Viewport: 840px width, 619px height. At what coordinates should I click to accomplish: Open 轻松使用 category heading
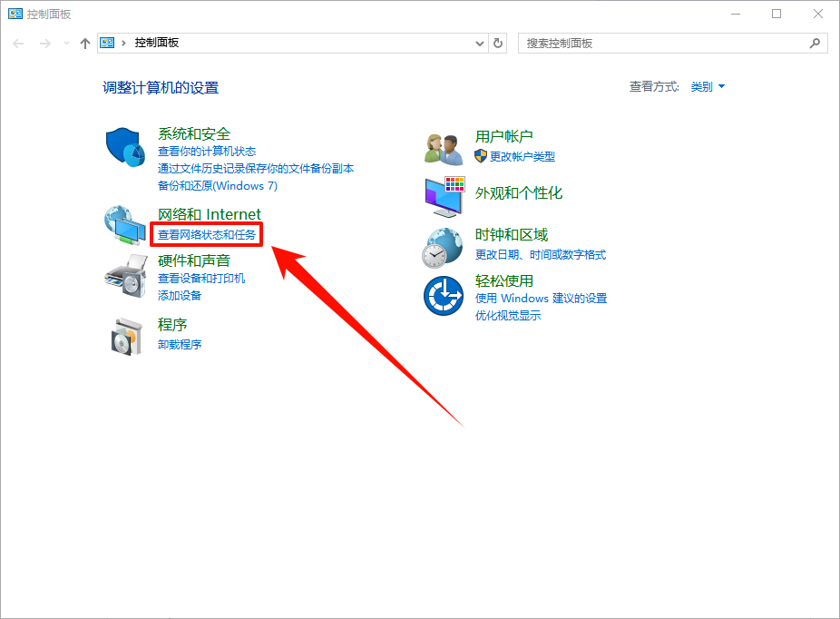(504, 280)
